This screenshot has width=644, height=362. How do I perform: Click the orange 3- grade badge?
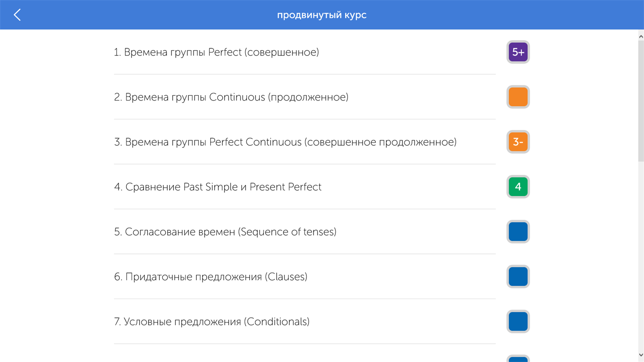click(x=518, y=142)
